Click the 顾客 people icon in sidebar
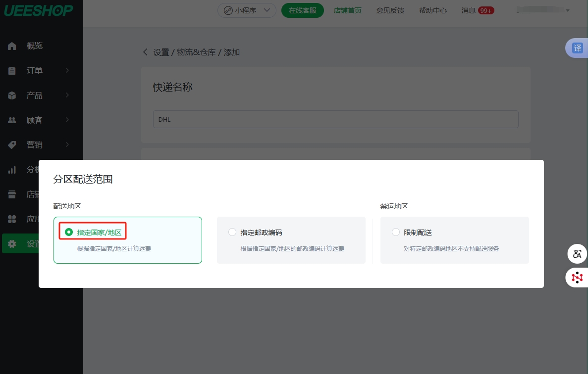588x374 pixels. (x=12, y=120)
